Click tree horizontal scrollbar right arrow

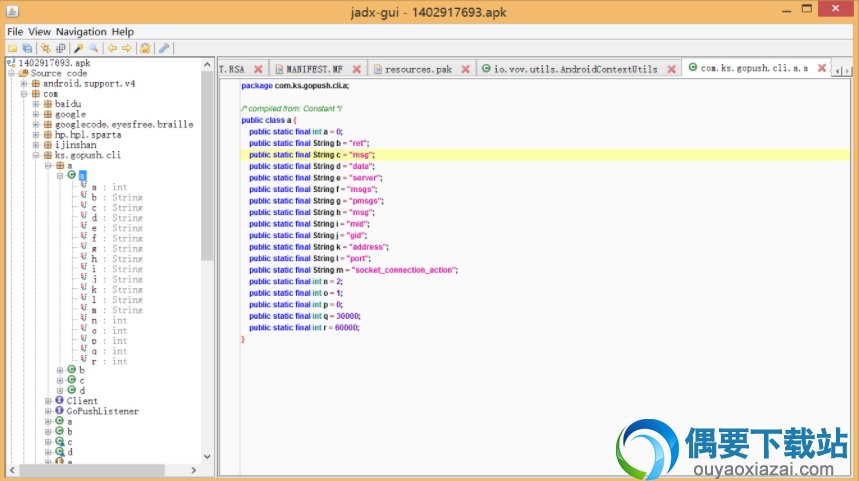point(193,470)
